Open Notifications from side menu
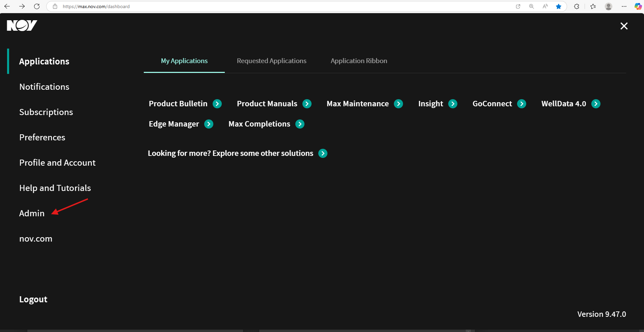This screenshot has width=644, height=332. [44, 87]
